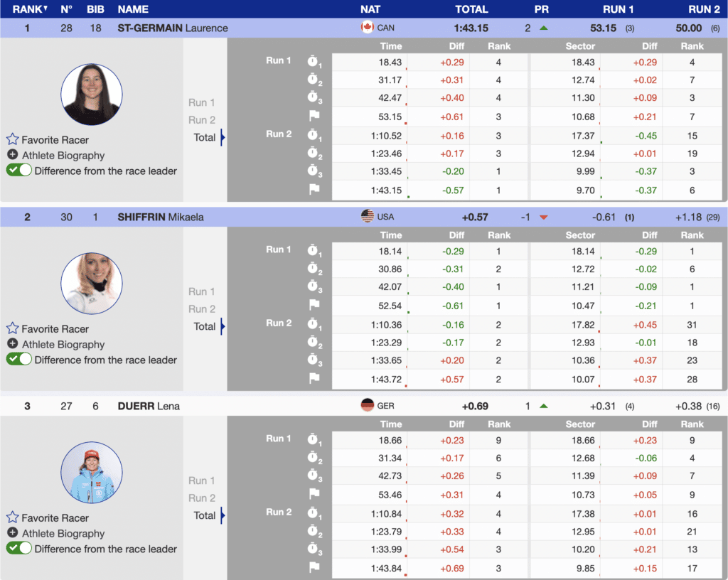Select the Run 1 tab in St-Germain's panel
The width and height of the screenshot is (728, 580).
[x=202, y=102]
